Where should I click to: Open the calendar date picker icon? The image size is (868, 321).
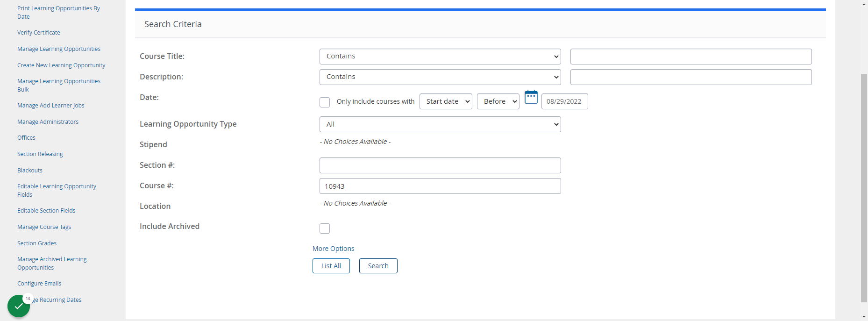coord(531,97)
